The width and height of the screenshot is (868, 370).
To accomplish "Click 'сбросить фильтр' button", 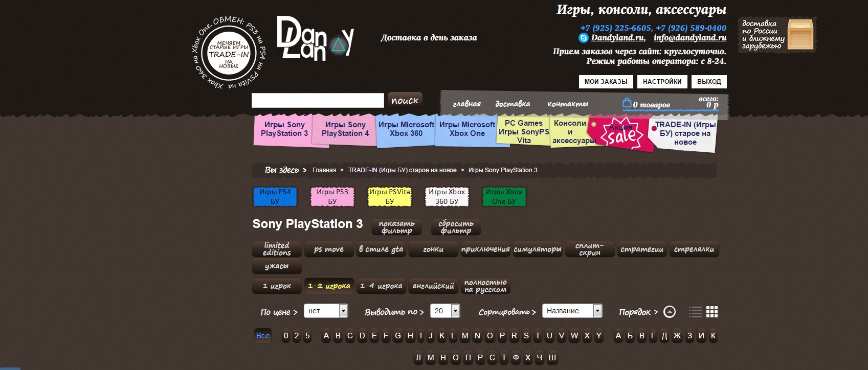I will [456, 227].
